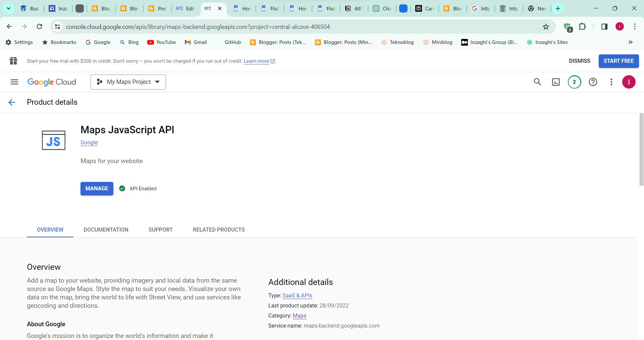
Task: Open the Settings bookmark
Action: point(19,42)
